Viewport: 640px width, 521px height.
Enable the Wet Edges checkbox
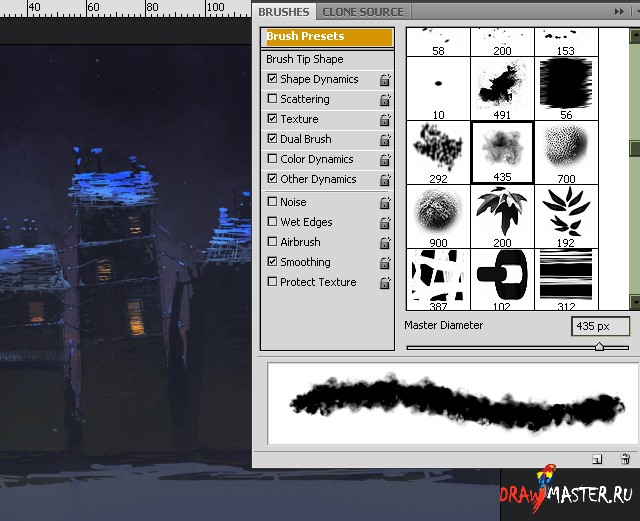click(x=272, y=221)
